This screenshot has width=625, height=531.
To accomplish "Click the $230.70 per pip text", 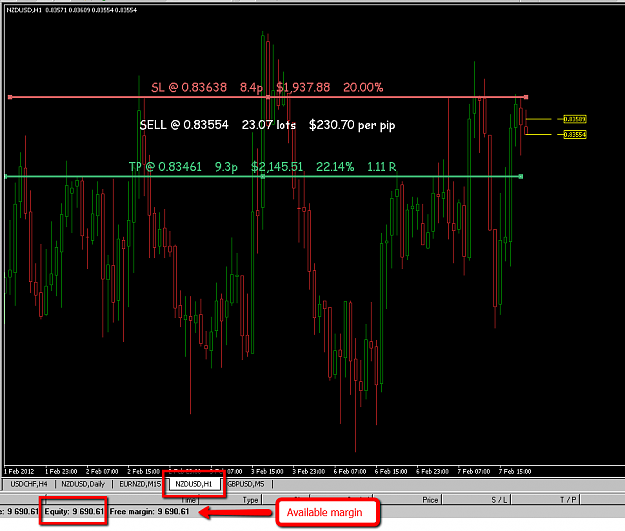I will point(352,125).
